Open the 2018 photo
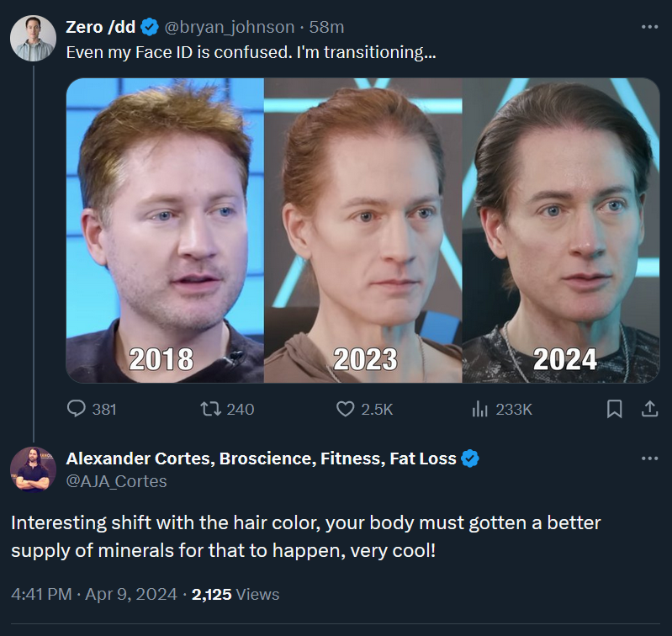Image resolution: width=672 pixels, height=636 pixels. pos(165,231)
